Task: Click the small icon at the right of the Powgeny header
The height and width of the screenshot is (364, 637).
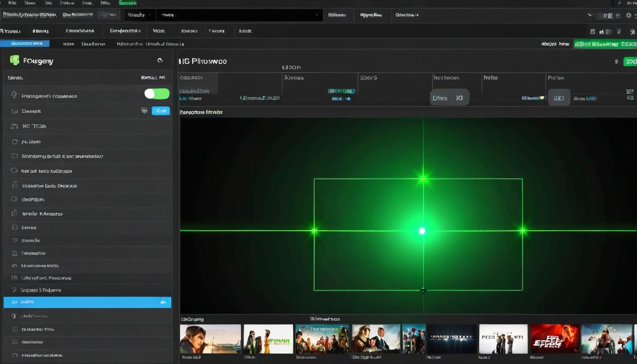Action: point(160,60)
